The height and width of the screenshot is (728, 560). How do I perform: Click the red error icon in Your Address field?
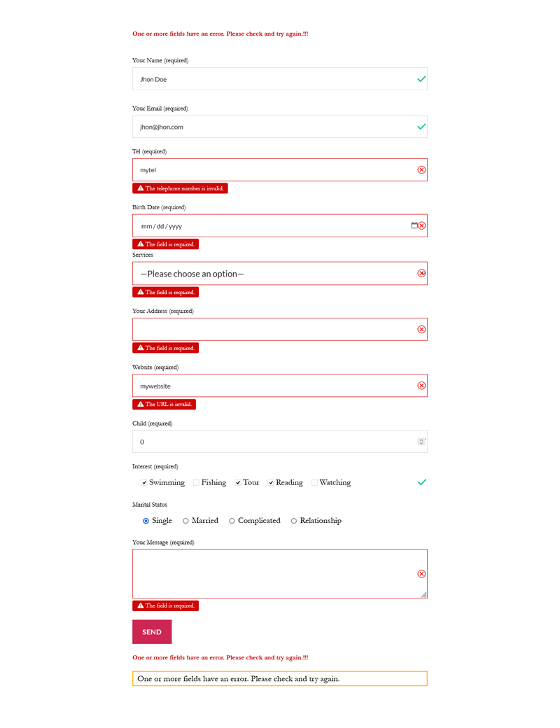point(421,330)
